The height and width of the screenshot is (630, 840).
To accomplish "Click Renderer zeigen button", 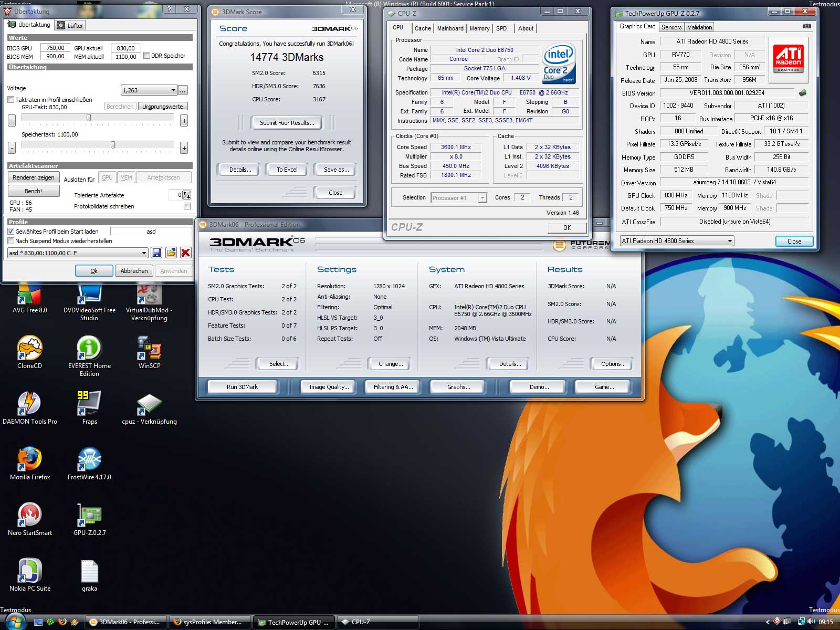I will point(33,177).
